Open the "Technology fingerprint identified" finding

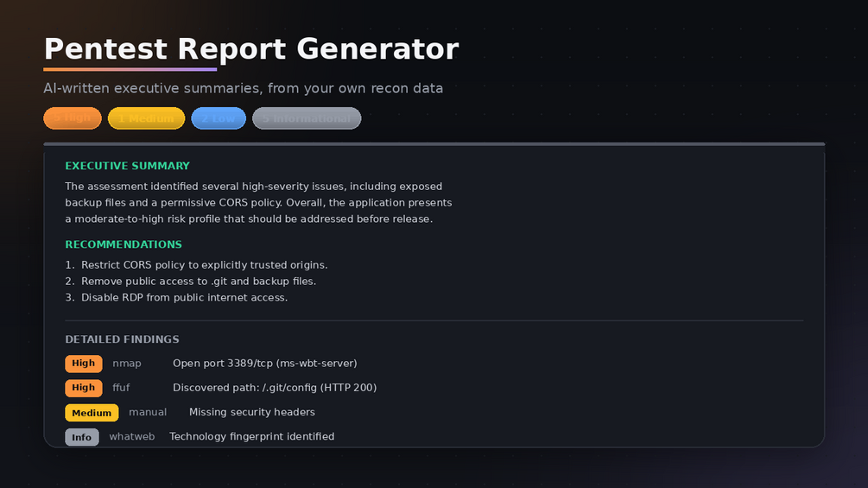[252, 436]
